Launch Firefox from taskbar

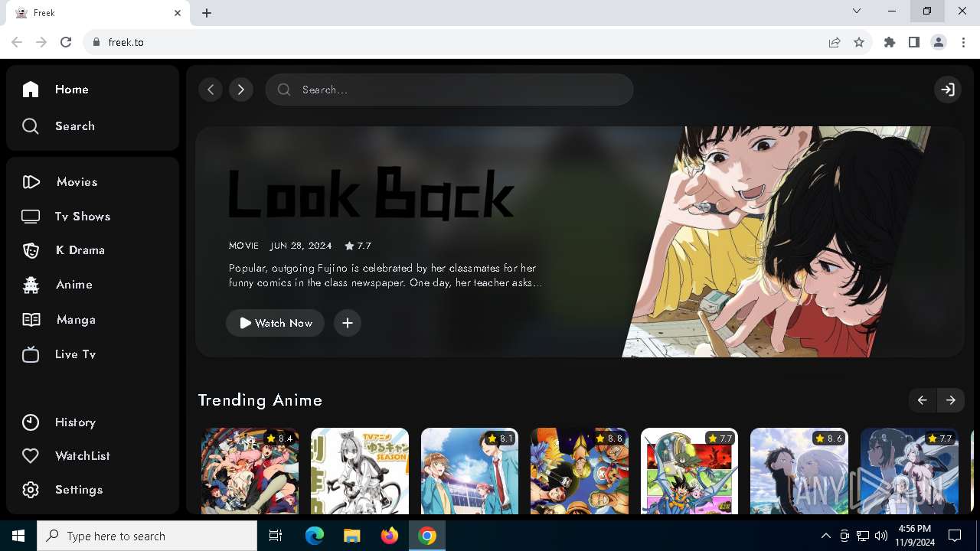click(x=390, y=536)
